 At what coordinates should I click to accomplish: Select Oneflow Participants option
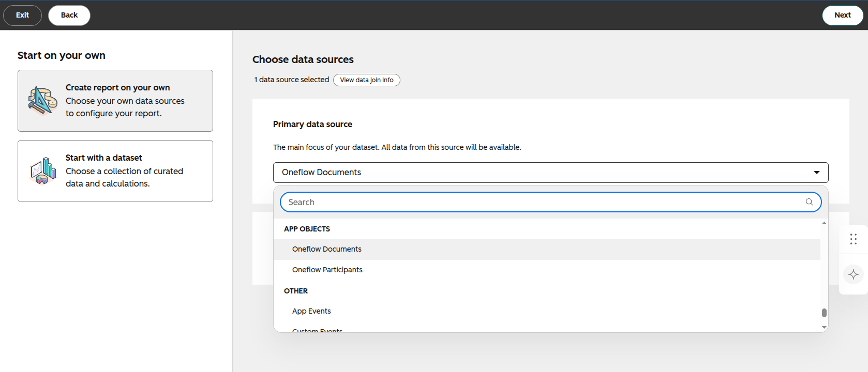[547, 270]
